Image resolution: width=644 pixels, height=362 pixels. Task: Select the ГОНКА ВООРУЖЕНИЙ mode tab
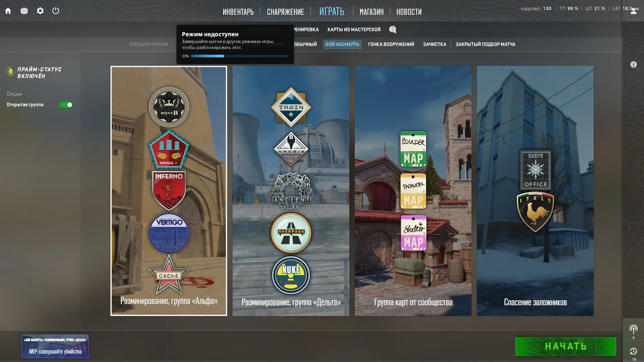click(391, 44)
